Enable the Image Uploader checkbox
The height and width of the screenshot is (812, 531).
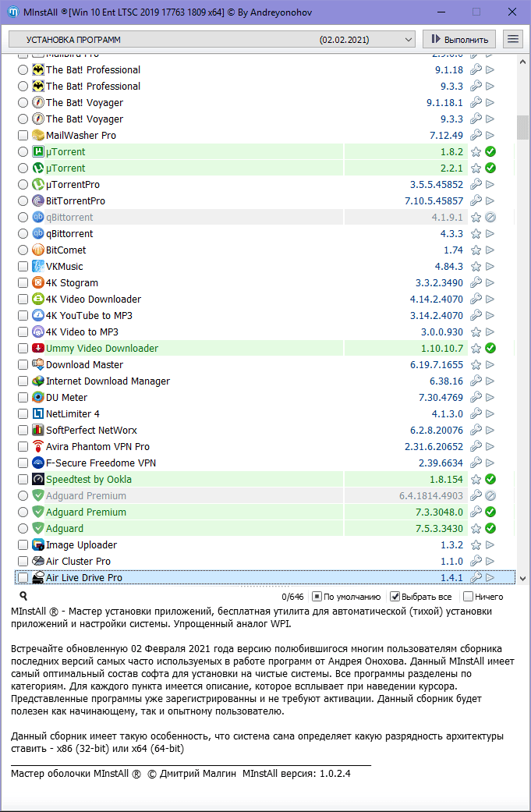click(x=23, y=545)
